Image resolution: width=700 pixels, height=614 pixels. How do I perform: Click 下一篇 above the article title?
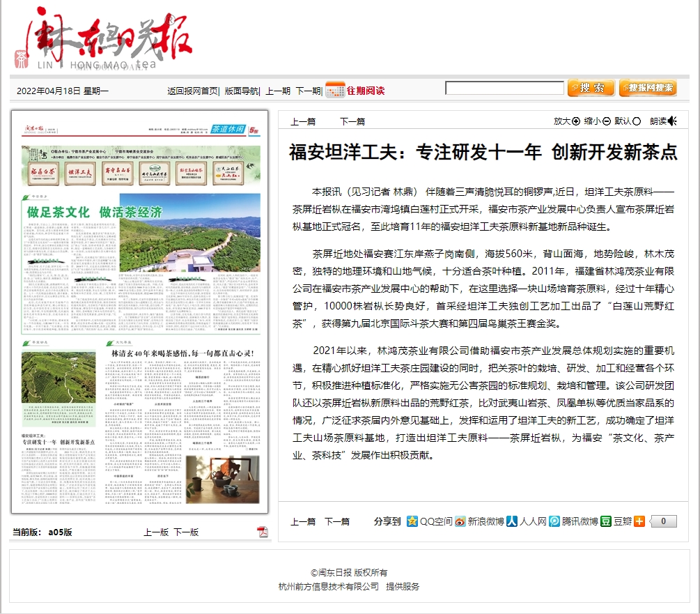click(x=352, y=121)
